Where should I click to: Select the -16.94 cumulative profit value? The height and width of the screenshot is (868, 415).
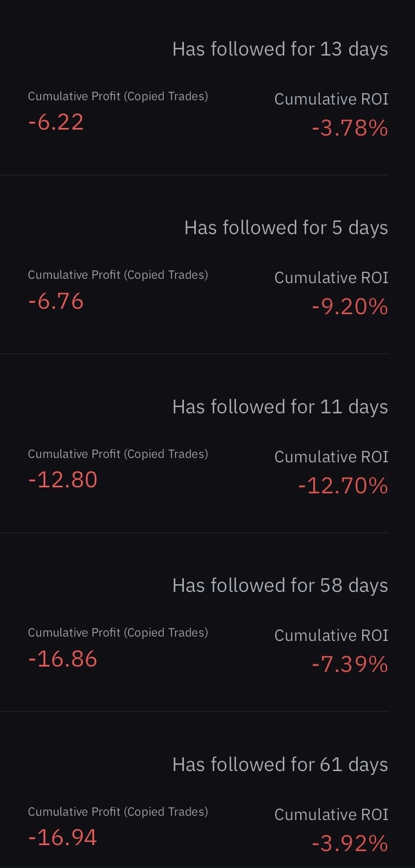click(63, 838)
